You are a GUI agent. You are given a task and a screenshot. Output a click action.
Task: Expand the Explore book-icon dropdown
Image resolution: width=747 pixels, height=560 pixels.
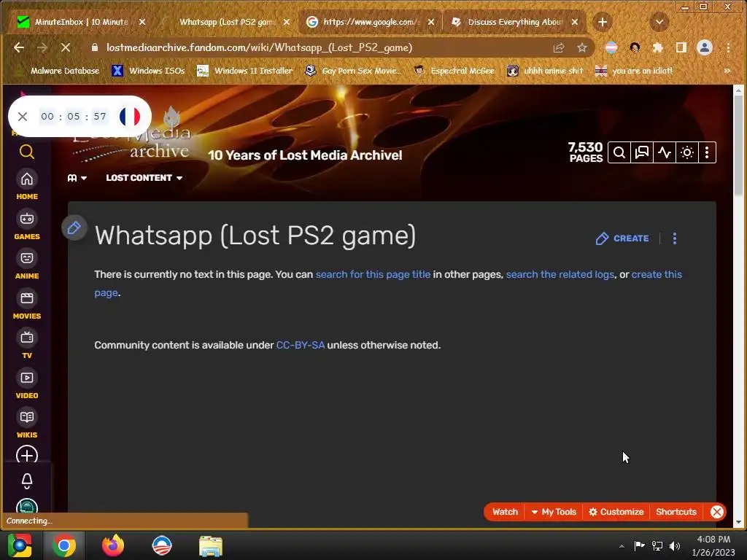[x=77, y=178]
